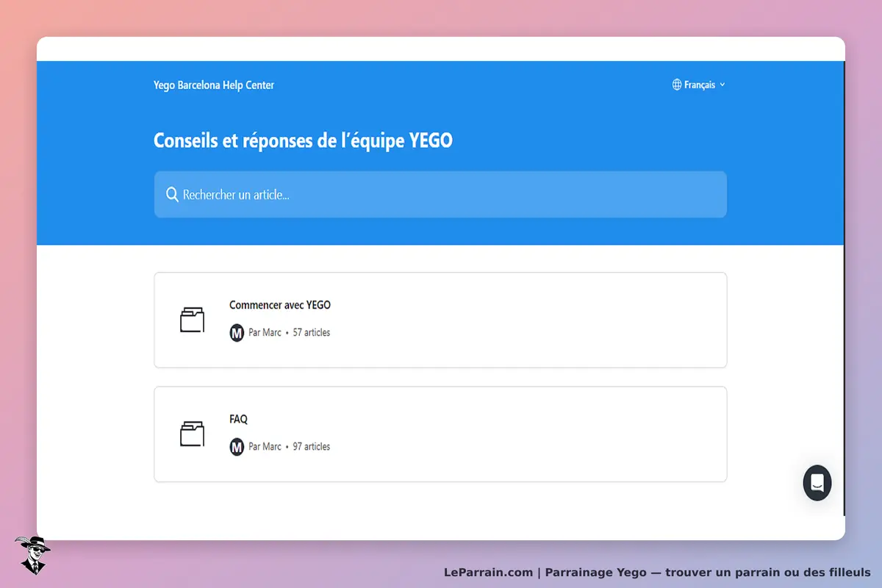Click the Conseils et réponses de l'équipe YEGO heading

303,140
